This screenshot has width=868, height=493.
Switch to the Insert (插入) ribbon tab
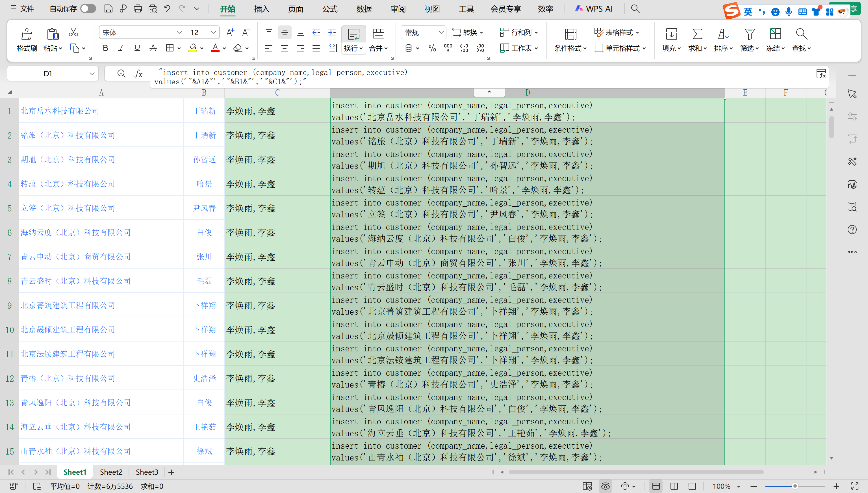point(262,9)
